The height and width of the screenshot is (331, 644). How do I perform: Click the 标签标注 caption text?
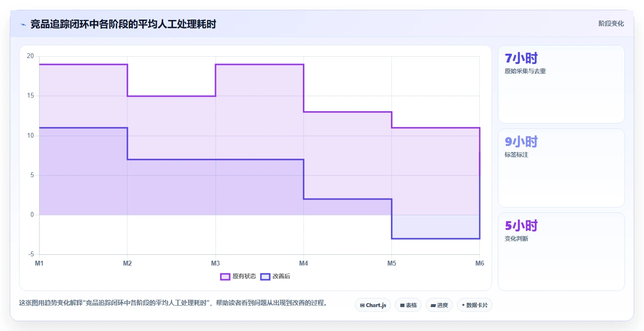point(516,155)
